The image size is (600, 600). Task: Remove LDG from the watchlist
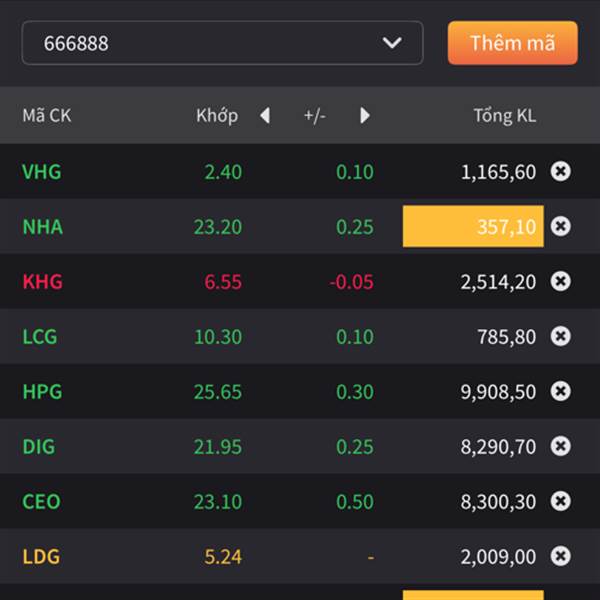click(x=561, y=556)
